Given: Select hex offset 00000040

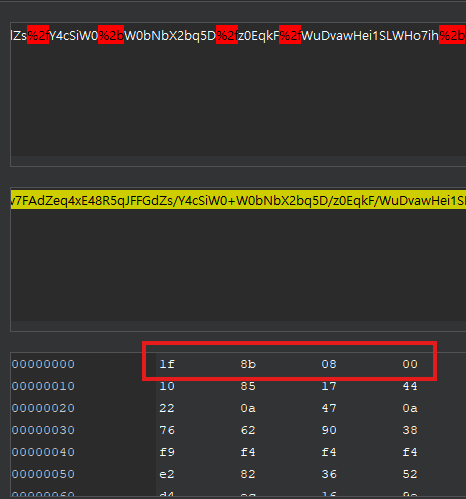Looking at the screenshot, I should (43, 452).
